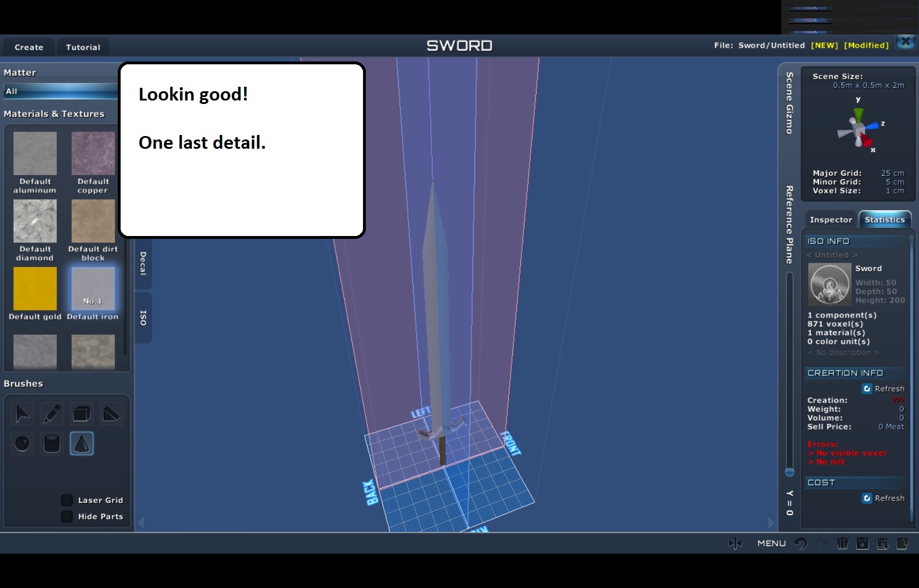919x588 pixels.
Task: Click Refresh under Creation Info
Action: pyautogui.click(x=883, y=389)
